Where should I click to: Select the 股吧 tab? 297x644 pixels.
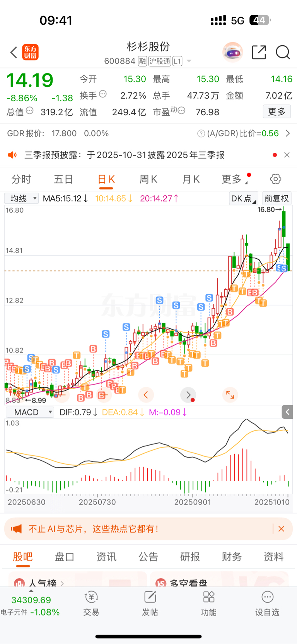(x=23, y=557)
